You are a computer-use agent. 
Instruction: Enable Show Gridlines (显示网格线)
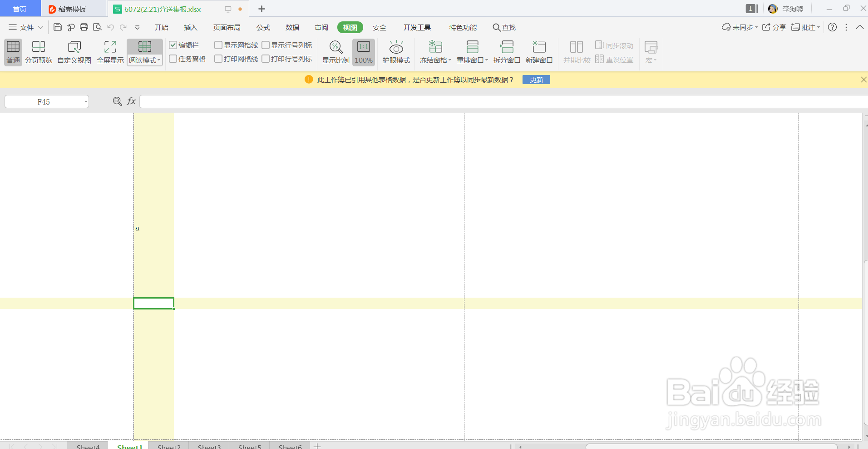218,45
